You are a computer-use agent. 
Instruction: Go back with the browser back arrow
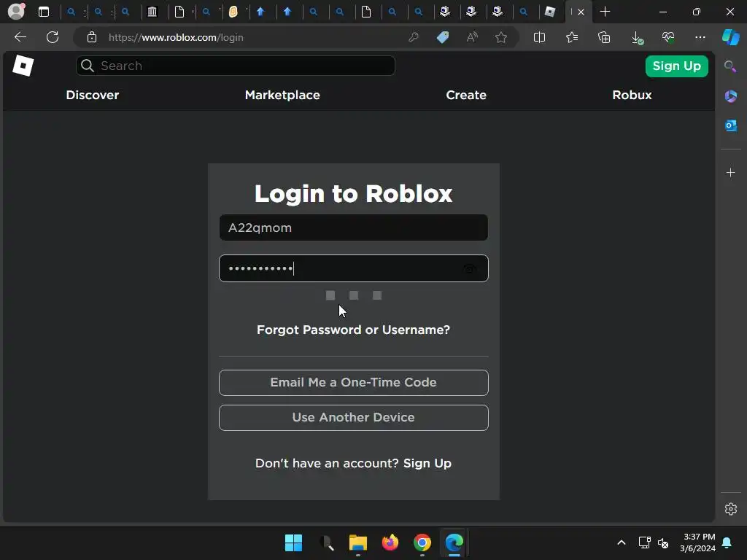[20, 37]
